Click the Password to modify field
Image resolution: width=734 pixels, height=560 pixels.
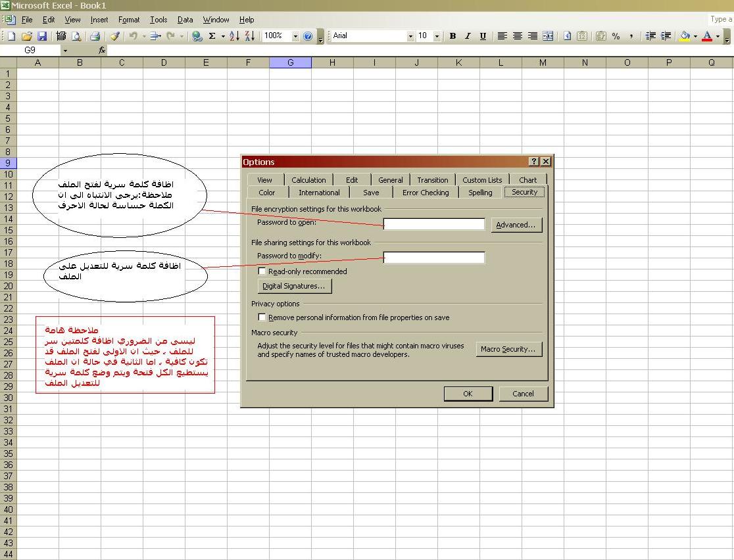(434, 257)
